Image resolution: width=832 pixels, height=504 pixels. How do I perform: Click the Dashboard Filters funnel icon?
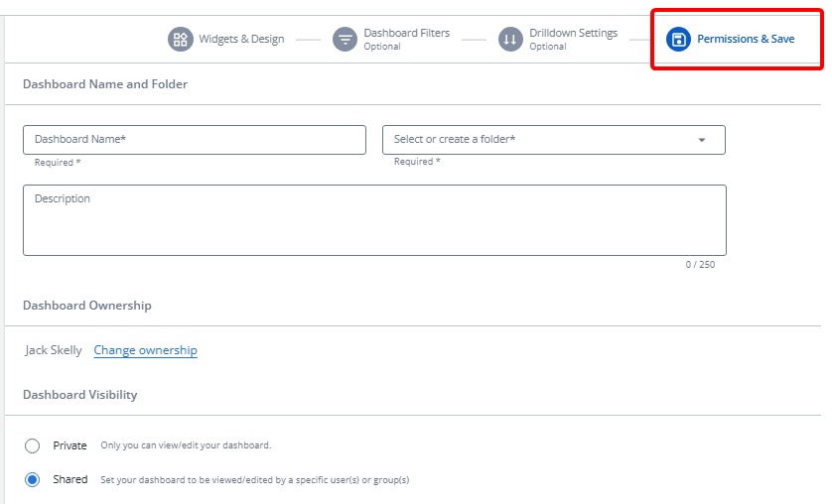click(345, 40)
